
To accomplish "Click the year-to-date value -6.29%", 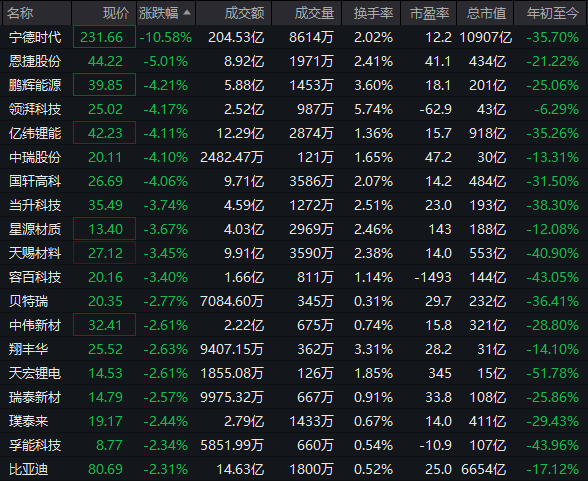I will click(556, 109).
